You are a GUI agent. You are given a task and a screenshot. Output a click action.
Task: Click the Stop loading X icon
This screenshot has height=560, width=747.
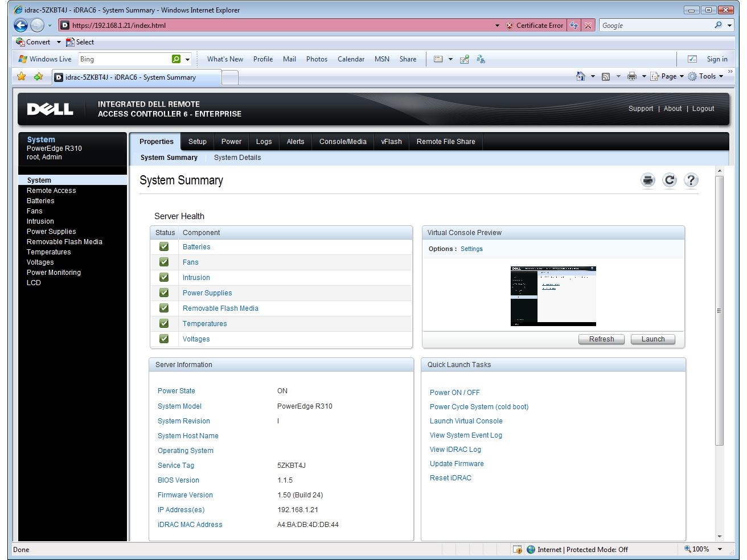(588, 26)
